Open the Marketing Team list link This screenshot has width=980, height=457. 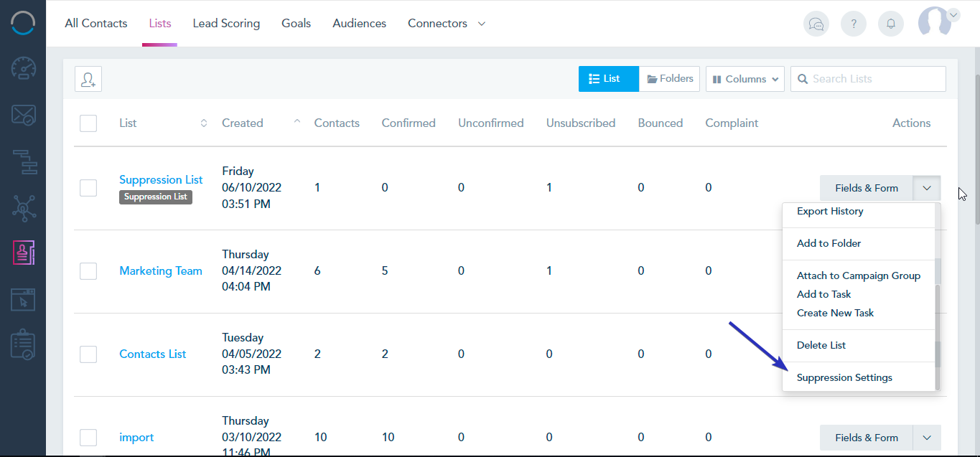[x=161, y=271]
